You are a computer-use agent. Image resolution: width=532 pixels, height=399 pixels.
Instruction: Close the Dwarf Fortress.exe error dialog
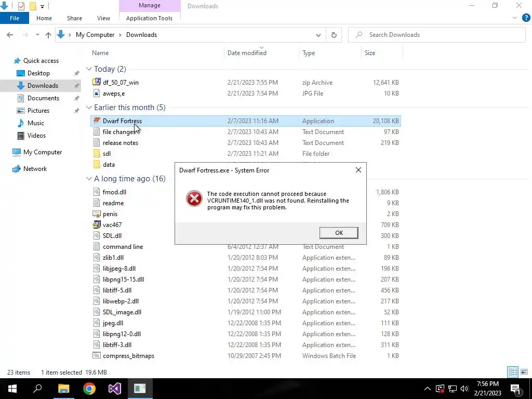[x=358, y=170]
